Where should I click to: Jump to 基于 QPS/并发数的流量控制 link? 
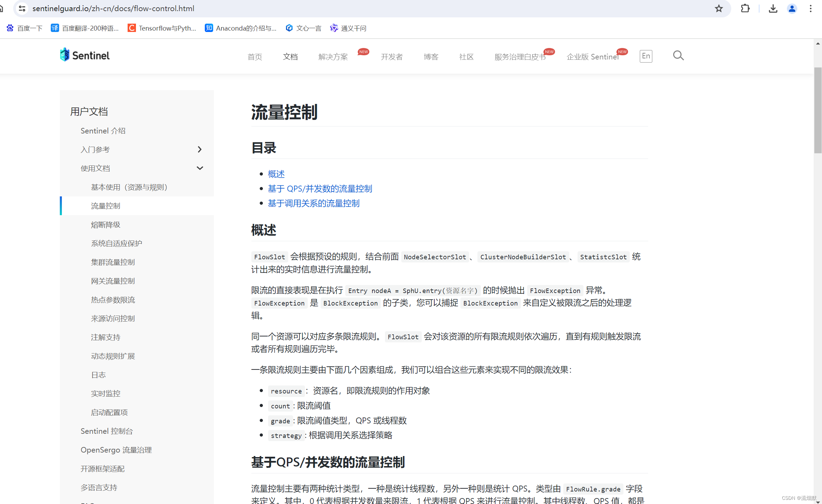tap(320, 188)
